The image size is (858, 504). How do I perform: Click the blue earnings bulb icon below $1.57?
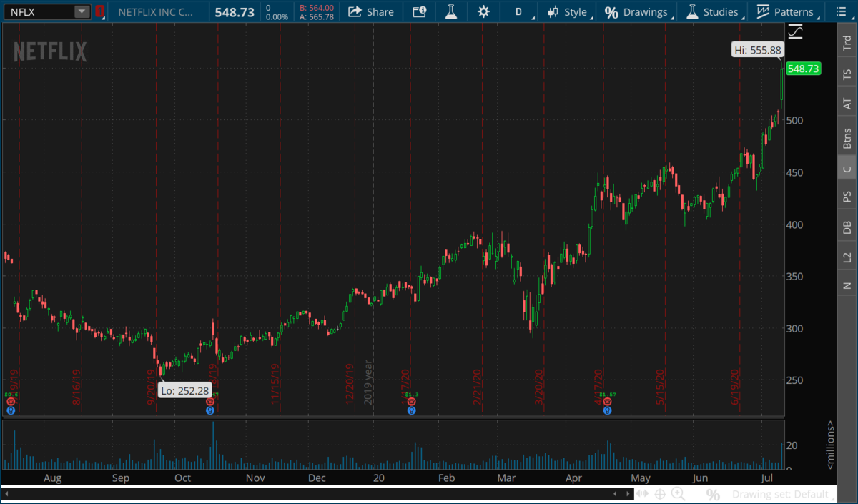pyautogui.click(x=607, y=410)
